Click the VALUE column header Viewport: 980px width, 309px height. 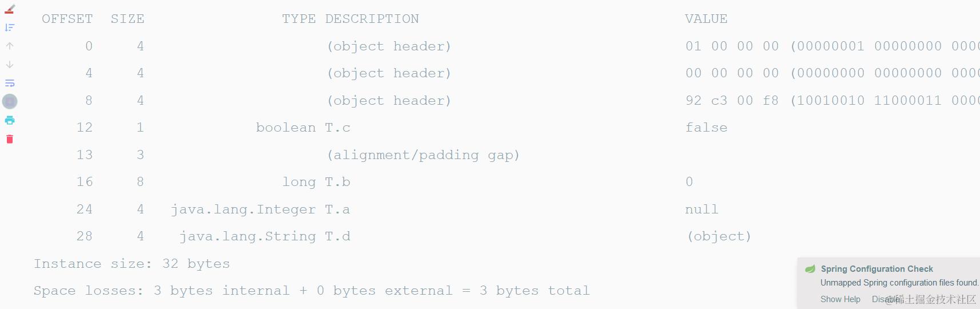[706, 19]
